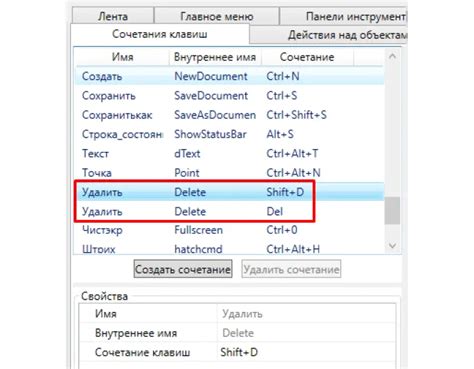Select the Сохранить Ctrl+S row
This screenshot has height=369, width=474.
(230, 96)
